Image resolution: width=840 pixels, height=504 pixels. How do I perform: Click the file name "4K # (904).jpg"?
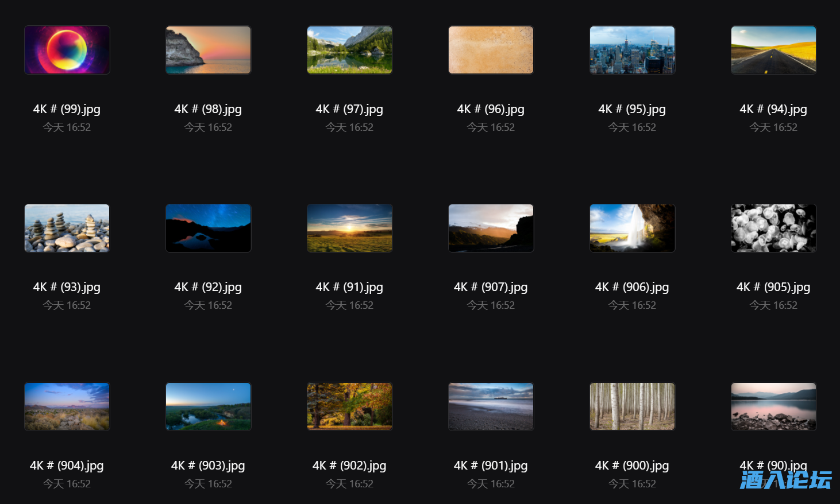67,466
